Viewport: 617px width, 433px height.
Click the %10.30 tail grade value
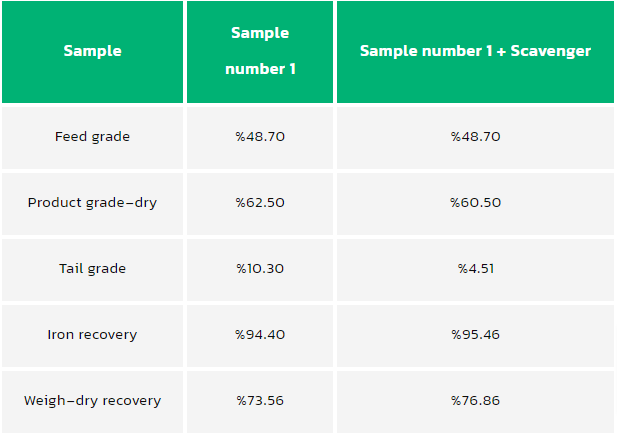click(x=260, y=268)
